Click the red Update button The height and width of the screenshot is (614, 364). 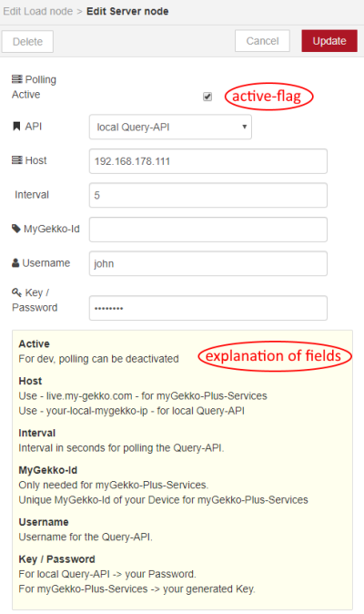click(x=329, y=41)
